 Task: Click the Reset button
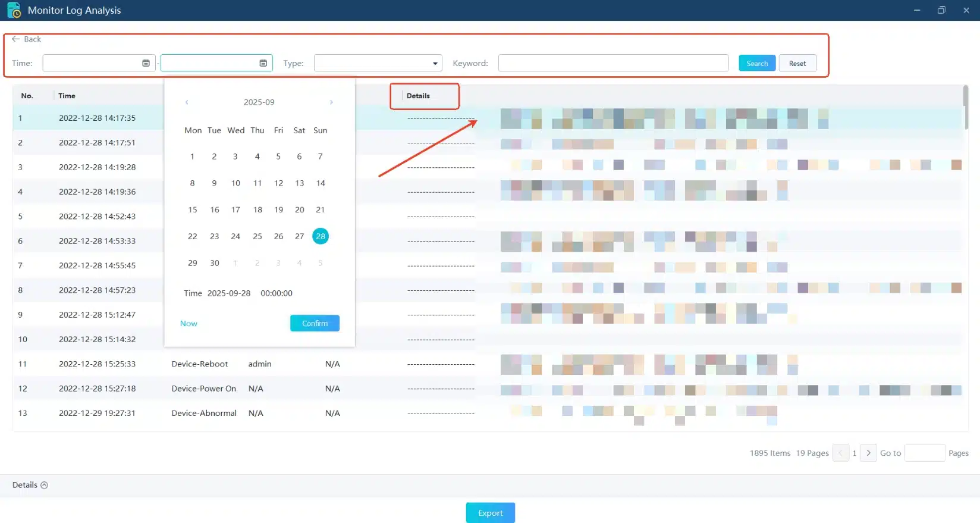tap(797, 64)
